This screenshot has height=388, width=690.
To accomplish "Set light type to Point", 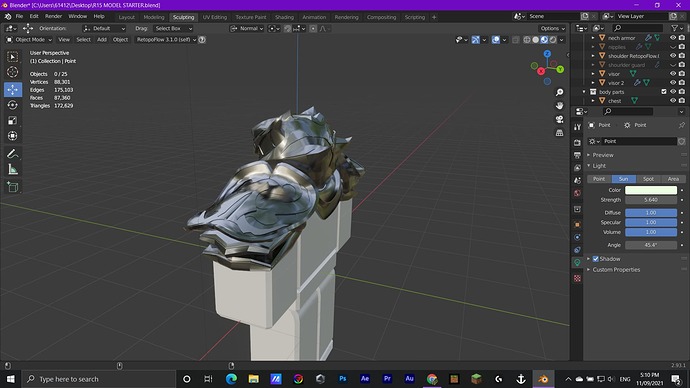I will 599,179.
